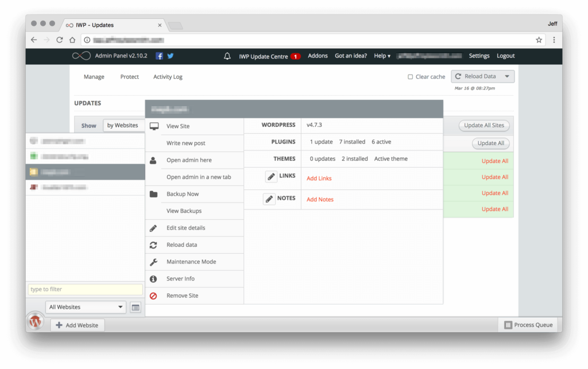The image size is (588, 369).
Task: Click the Add Notes link
Action: point(320,199)
